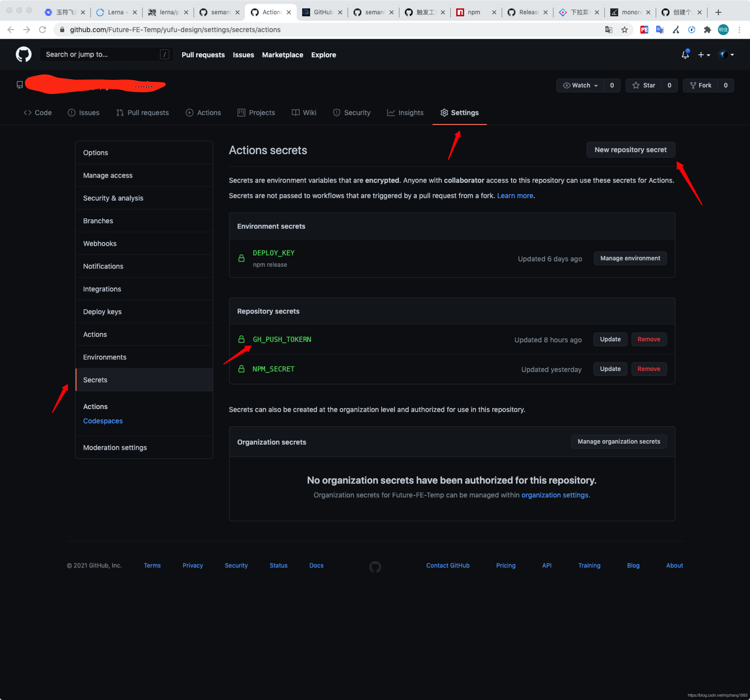Click the Search or jump to field
This screenshot has width=750, height=700.
point(102,55)
